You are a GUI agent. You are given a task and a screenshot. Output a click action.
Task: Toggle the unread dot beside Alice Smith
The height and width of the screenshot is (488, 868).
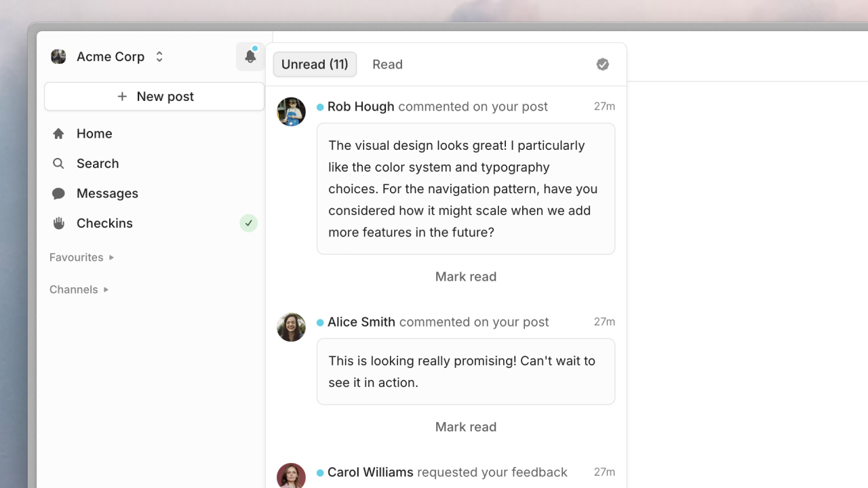[319, 321]
